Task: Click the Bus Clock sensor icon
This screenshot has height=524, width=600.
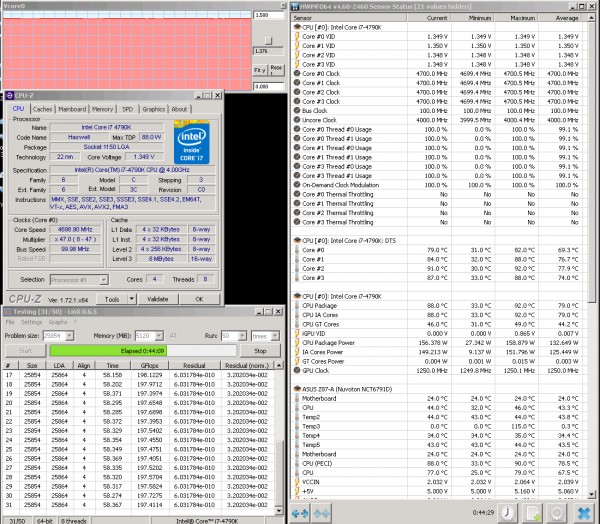Action: (x=297, y=111)
